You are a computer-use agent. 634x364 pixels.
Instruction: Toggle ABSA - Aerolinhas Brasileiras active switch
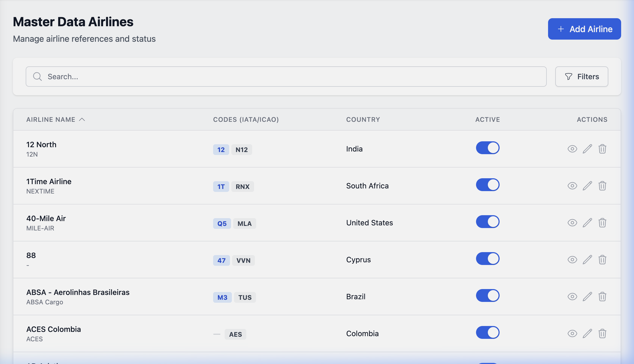[488, 295]
